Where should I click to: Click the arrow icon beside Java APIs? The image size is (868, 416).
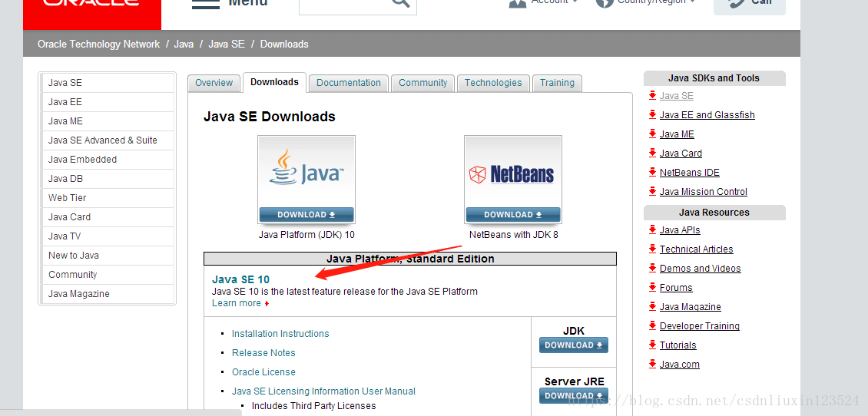pyautogui.click(x=652, y=230)
